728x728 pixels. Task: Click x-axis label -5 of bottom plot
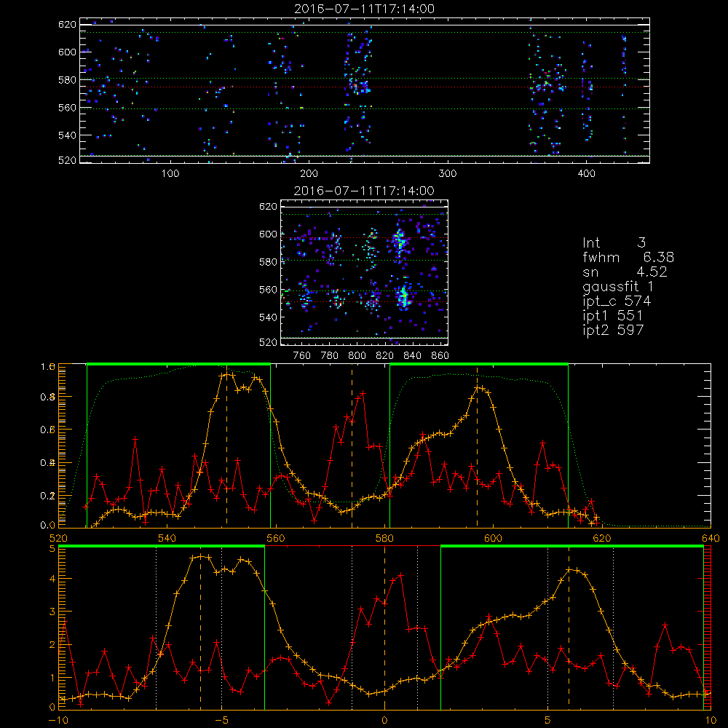click(221, 720)
